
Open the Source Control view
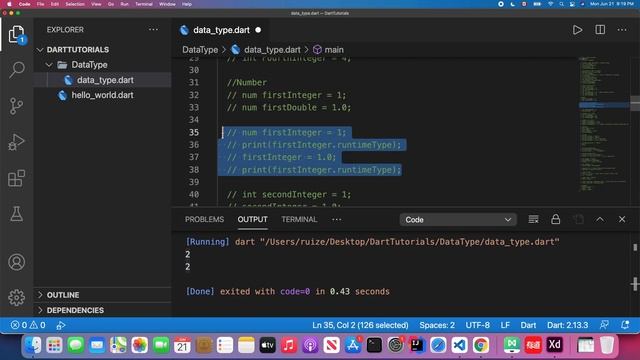(16, 106)
